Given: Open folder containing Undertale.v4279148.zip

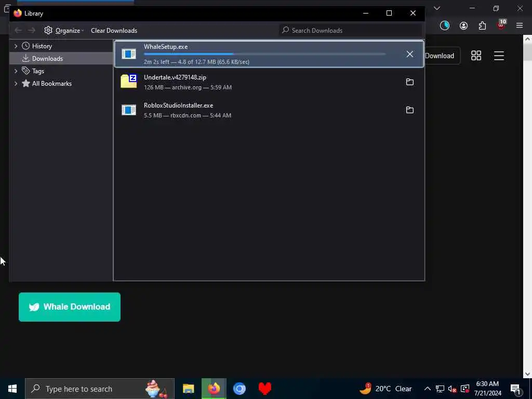Looking at the screenshot, I should [x=410, y=82].
